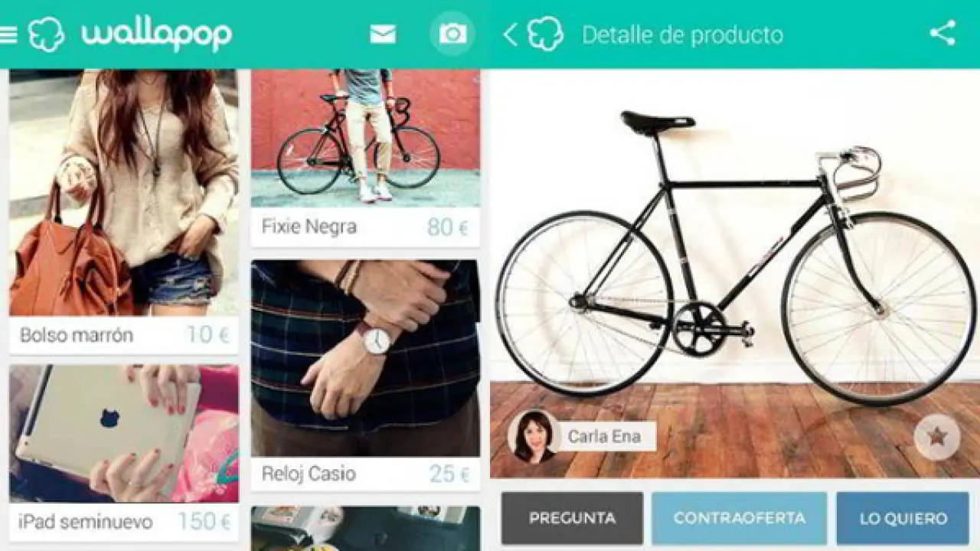View the large bicycle product image
The height and width of the screenshot is (551, 980).
click(735, 273)
